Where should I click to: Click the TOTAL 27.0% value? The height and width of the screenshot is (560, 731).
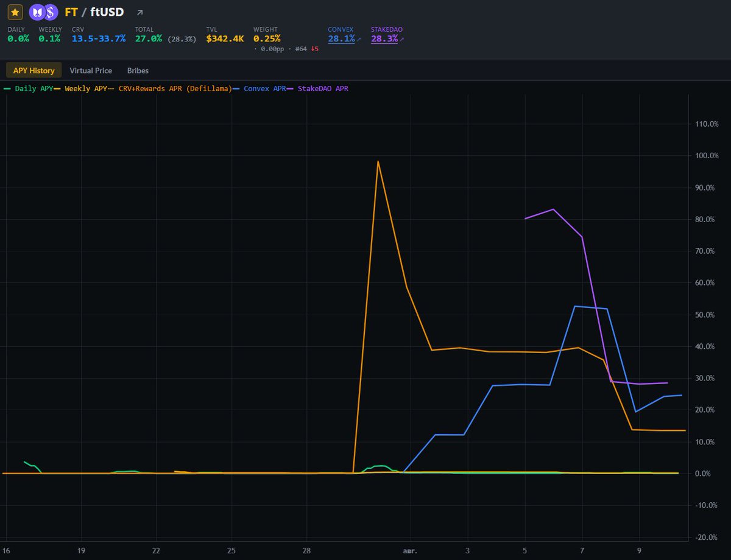coord(149,39)
